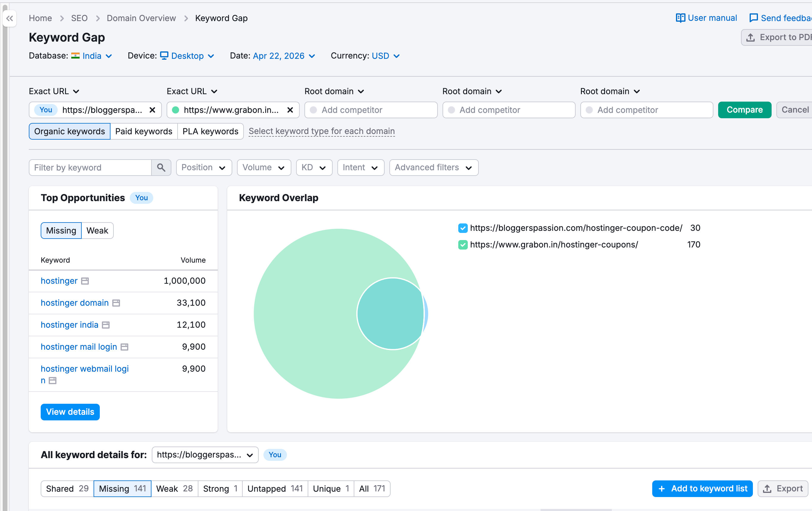Viewport: 812px width, 511px height.
Task: Uncheck bloggerspassion.com in Keyword Overlap
Action: pyautogui.click(x=463, y=228)
